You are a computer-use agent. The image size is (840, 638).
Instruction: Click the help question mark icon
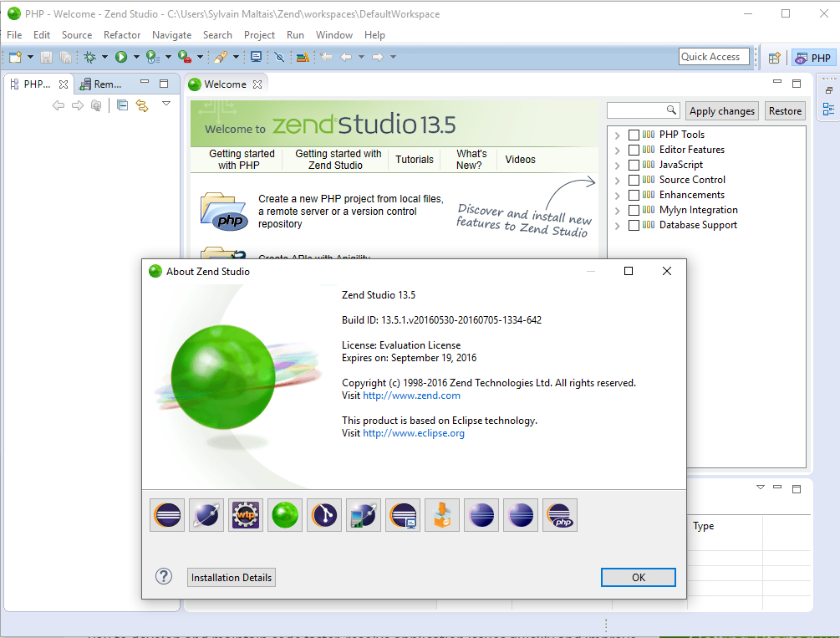[x=164, y=577]
